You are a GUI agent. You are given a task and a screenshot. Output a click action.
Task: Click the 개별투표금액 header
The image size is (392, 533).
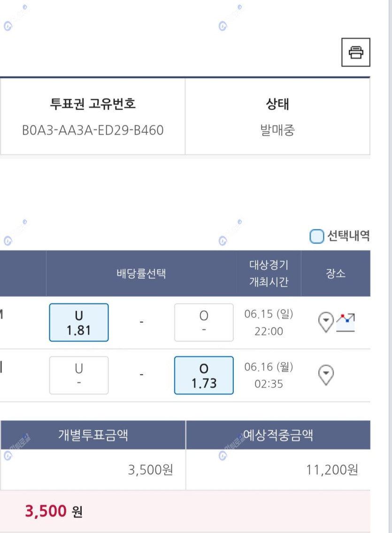point(93,435)
